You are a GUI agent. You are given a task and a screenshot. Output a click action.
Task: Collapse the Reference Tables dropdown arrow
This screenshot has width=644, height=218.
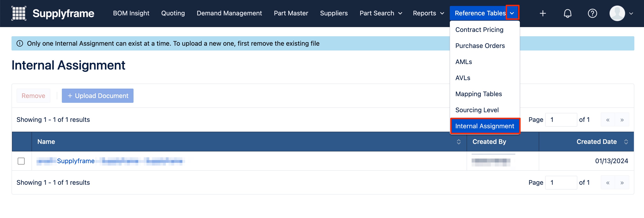coord(512,13)
